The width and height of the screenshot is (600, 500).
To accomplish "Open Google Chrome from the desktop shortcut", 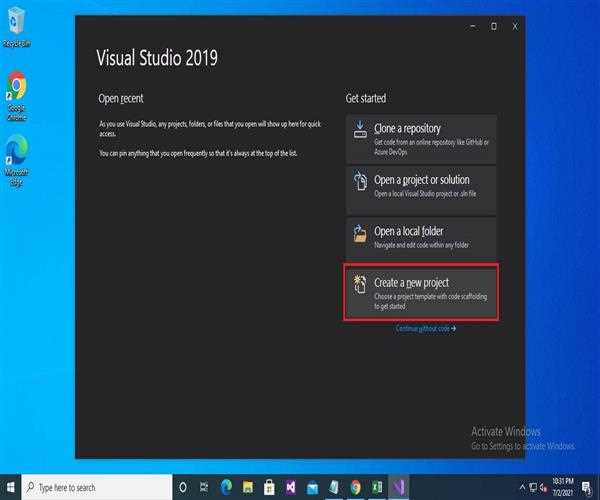I will (x=17, y=92).
